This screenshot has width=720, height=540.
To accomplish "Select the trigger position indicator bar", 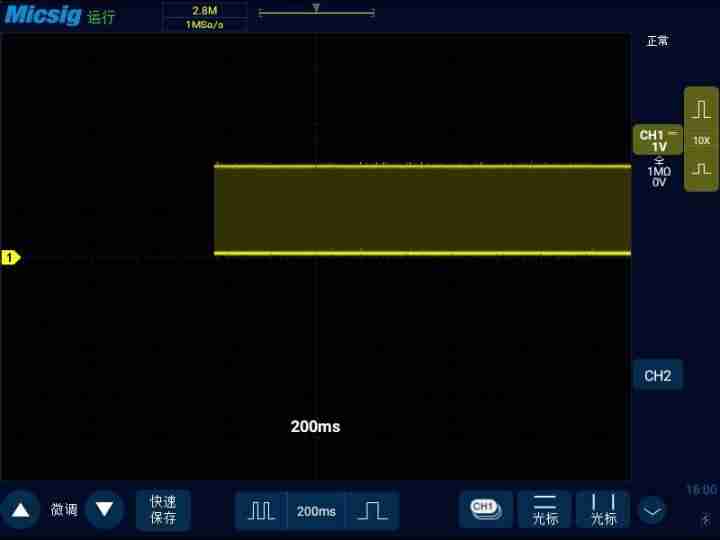I will pyautogui.click(x=316, y=12).
